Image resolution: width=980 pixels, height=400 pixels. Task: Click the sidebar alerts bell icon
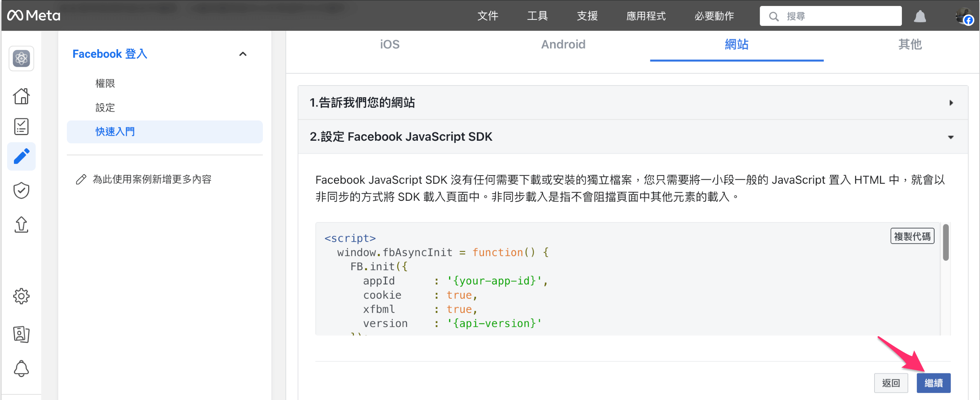pyautogui.click(x=21, y=368)
